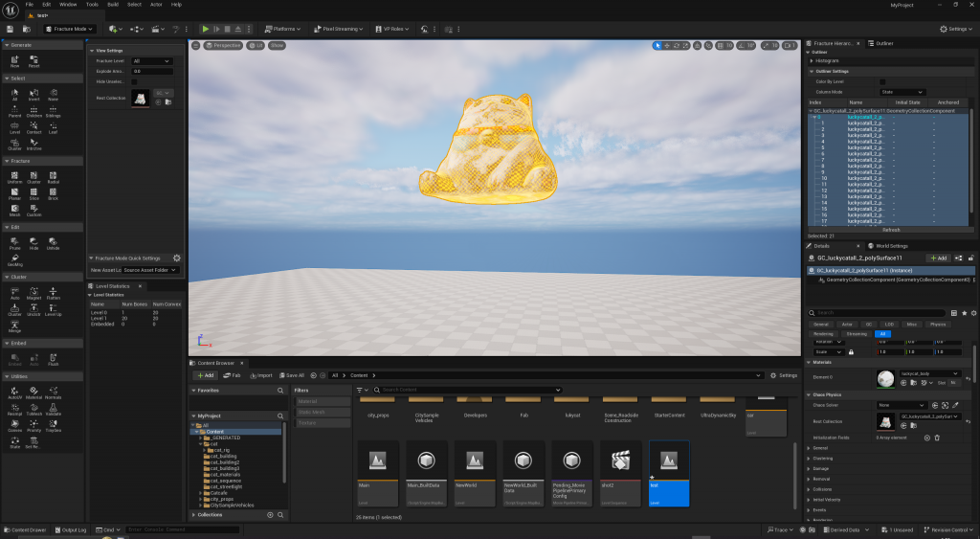Toggle favorites star in Details
The width and height of the screenshot is (980, 539).
965,313
